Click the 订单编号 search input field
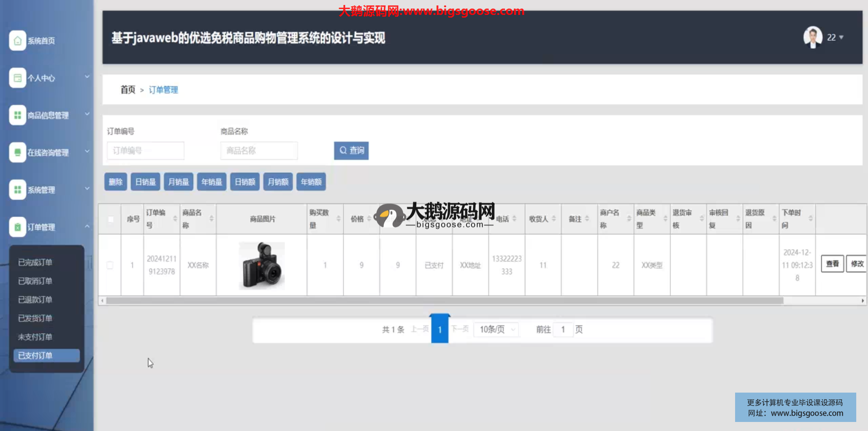The image size is (868, 431). pyautogui.click(x=146, y=151)
